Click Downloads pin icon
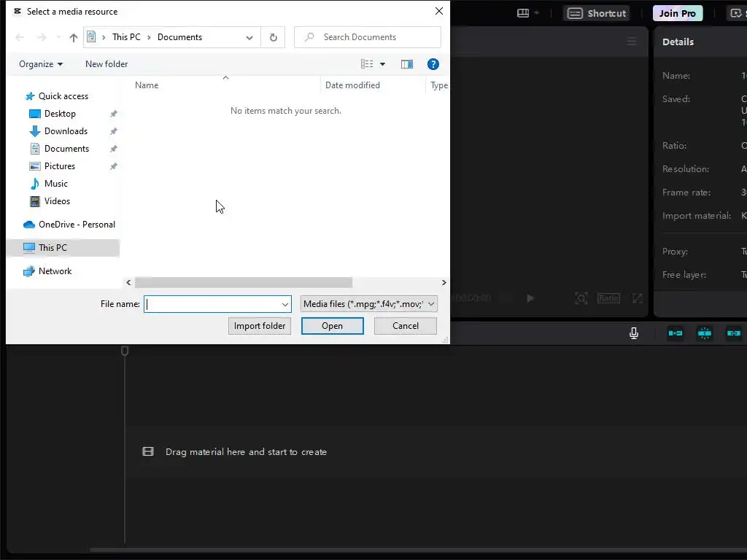This screenshot has width=747, height=560. pyautogui.click(x=113, y=131)
